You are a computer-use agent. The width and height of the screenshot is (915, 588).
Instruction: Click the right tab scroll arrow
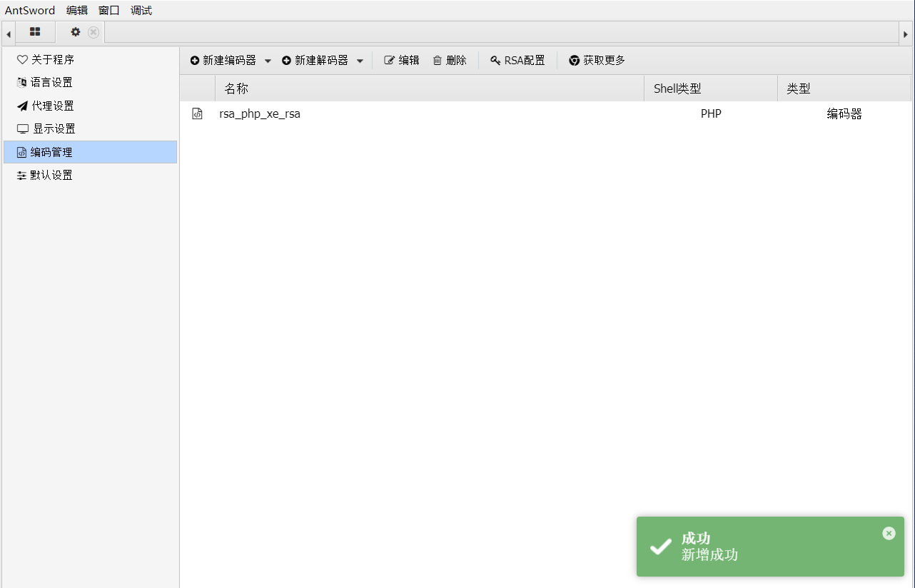click(906, 34)
